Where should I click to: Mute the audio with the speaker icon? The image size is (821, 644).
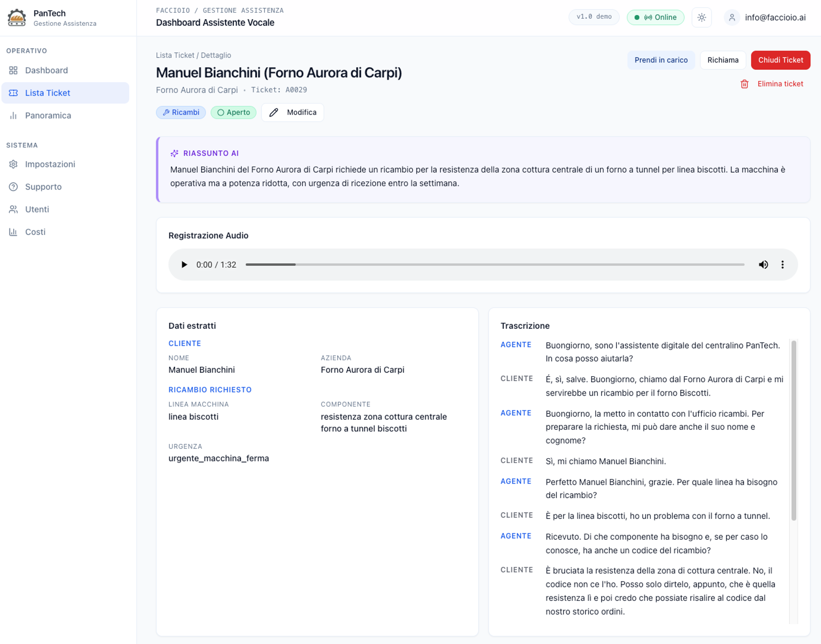pyautogui.click(x=763, y=265)
